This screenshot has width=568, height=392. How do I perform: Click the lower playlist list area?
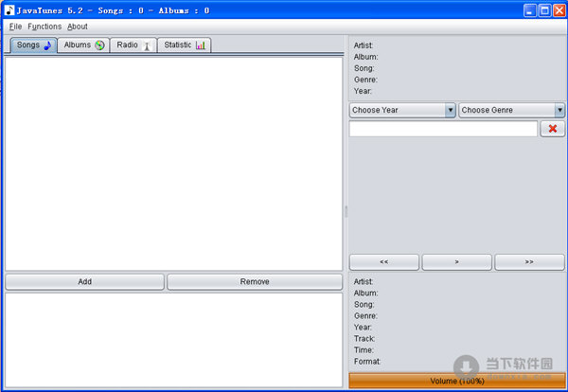tap(174, 340)
